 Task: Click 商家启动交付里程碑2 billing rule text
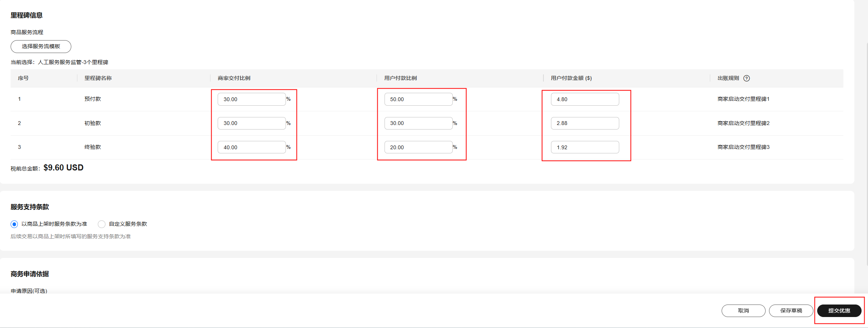743,123
